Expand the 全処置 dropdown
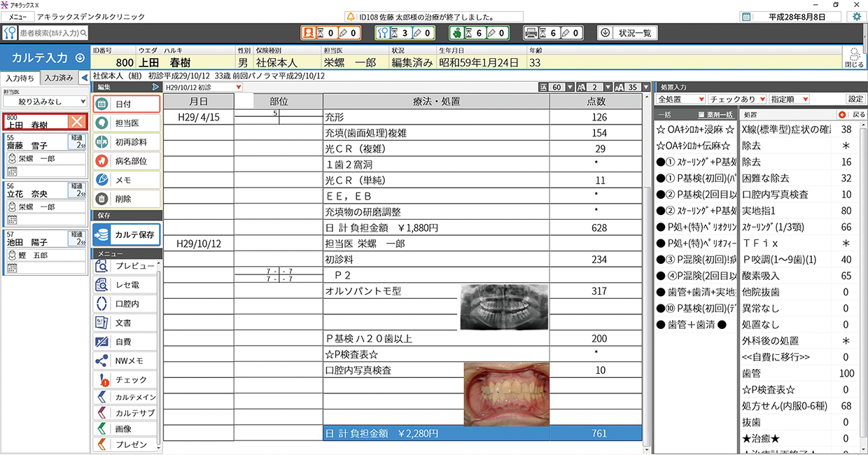 tap(679, 99)
